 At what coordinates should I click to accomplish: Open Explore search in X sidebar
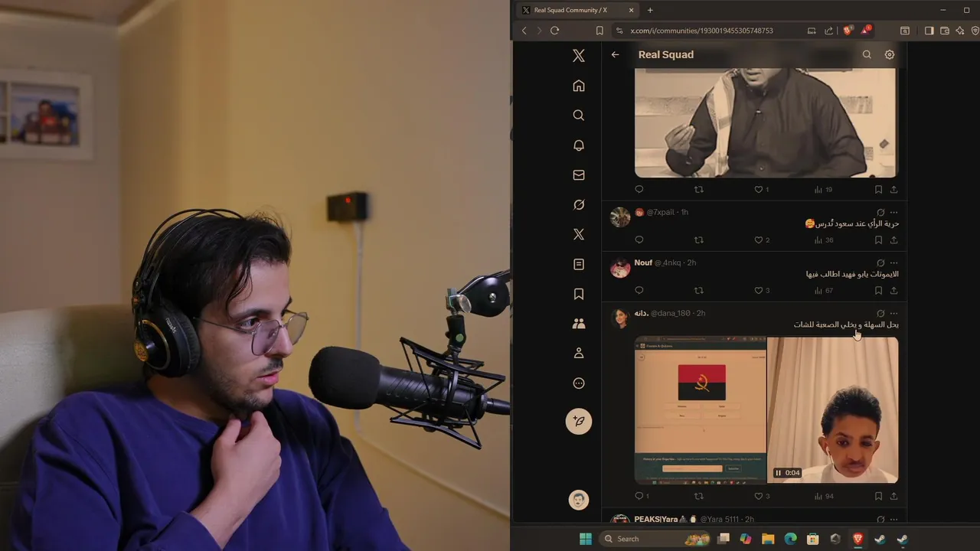coord(579,116)
